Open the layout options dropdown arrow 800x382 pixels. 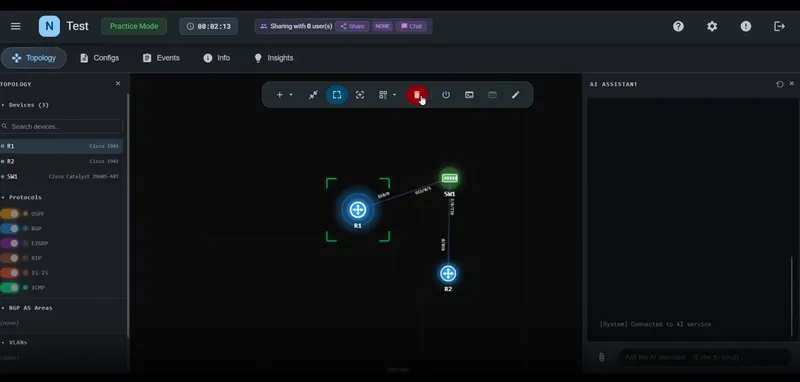[x=394, y=95]
